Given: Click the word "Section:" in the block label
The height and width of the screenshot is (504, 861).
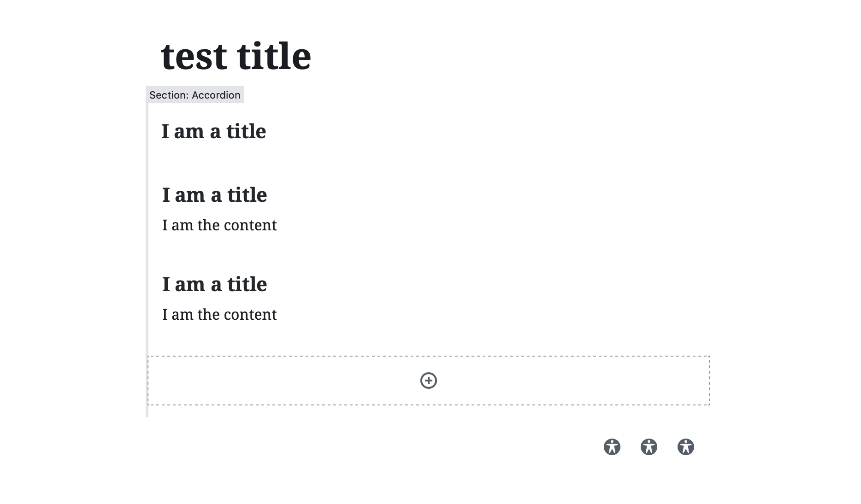Looking at the screenshot, I should (169, 95).
